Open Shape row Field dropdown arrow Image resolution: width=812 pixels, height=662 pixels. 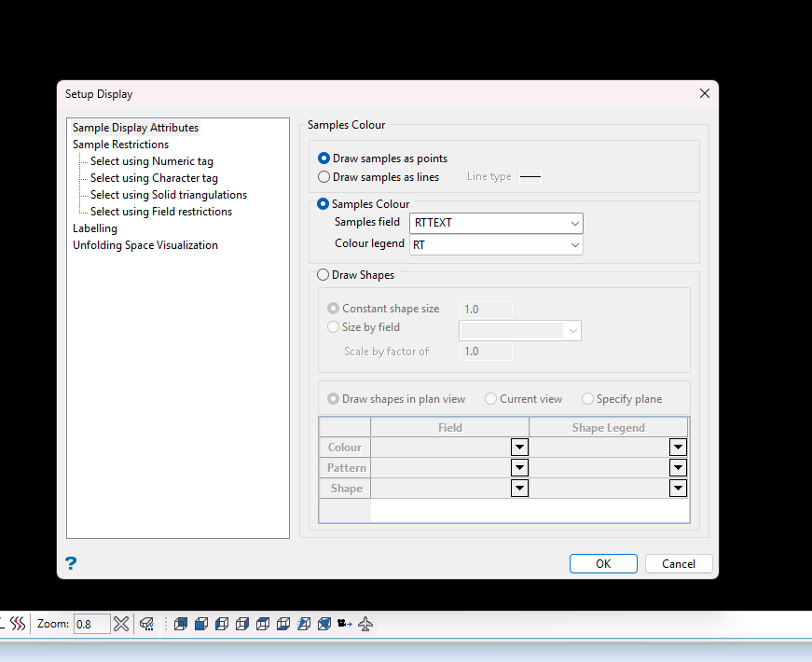pyautogui.click(x=519, y=488)
